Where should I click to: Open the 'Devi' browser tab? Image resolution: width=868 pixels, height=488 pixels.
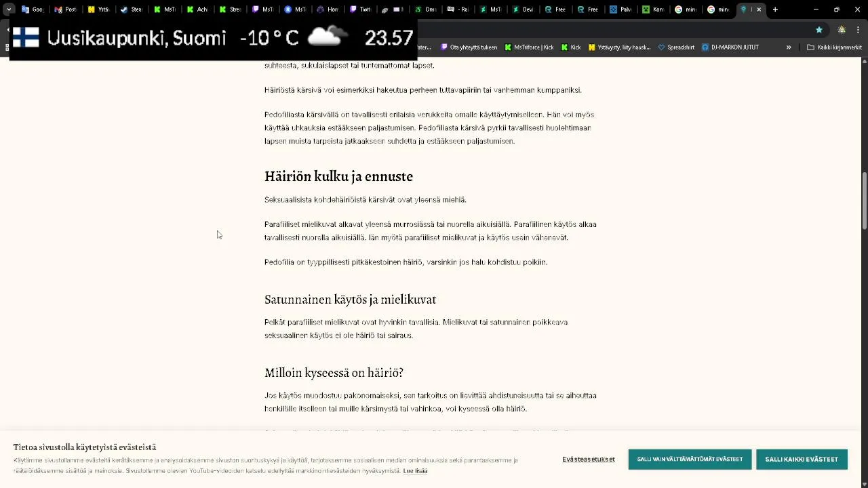point(523,9)
